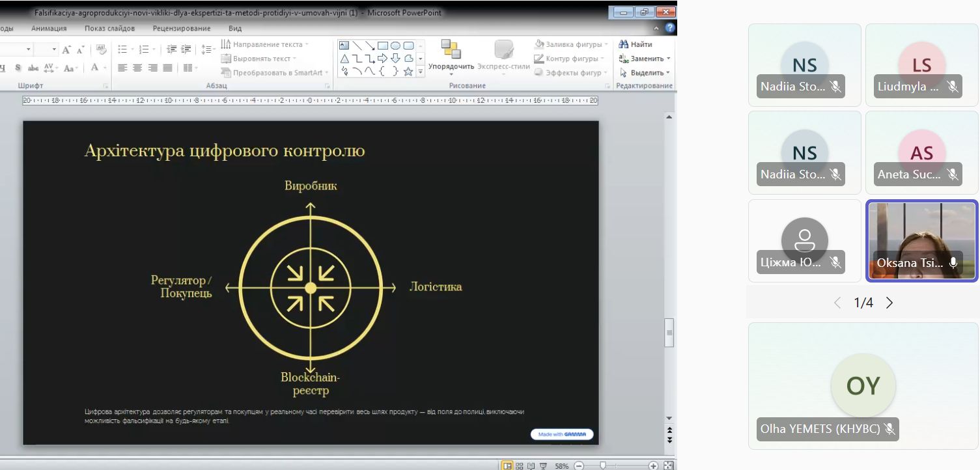Fit slide to current window icon
Image resolution: width=980 pixels, height=470 pixels.
[667, 465]
